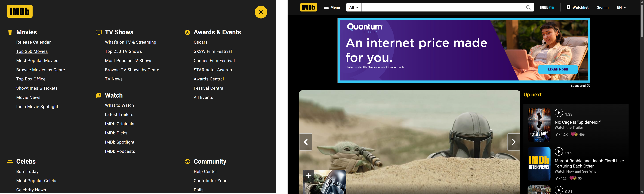Click the Spider-Noir poster thumbnail
The width and height of the screenshot is (644, 194).
tap(539, 125)
